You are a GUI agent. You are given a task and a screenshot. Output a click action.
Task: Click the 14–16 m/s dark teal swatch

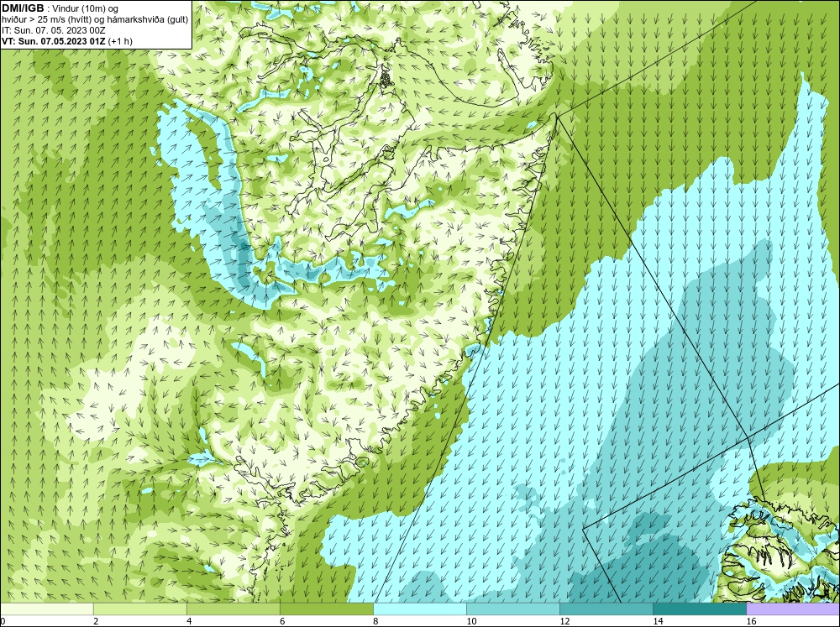(700, 609)
